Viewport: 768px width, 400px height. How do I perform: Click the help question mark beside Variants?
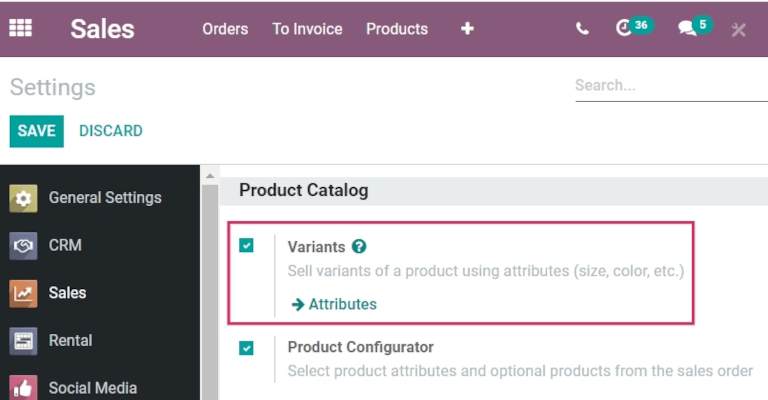coord(359,246)
